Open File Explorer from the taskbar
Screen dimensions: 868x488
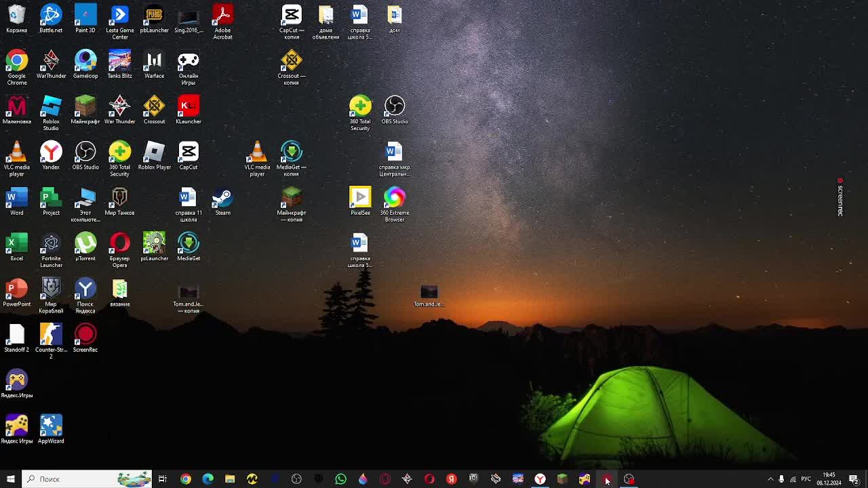230,479
